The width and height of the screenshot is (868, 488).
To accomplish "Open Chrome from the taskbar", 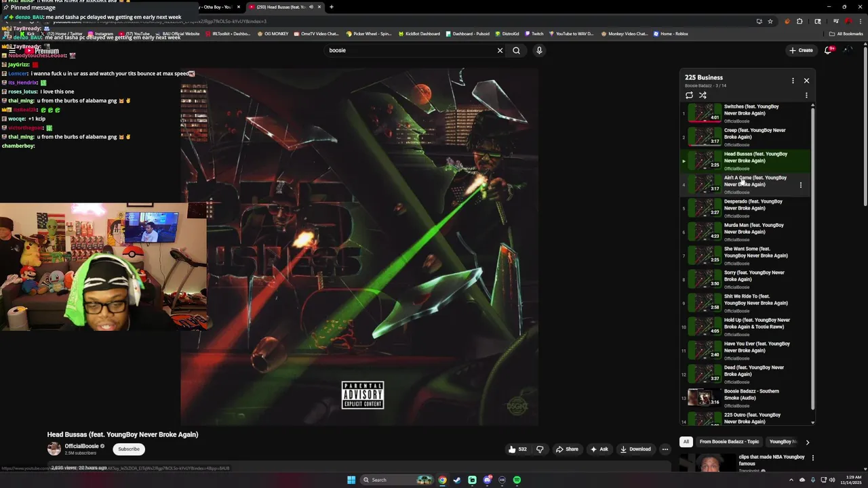I will tap(442, 480).
